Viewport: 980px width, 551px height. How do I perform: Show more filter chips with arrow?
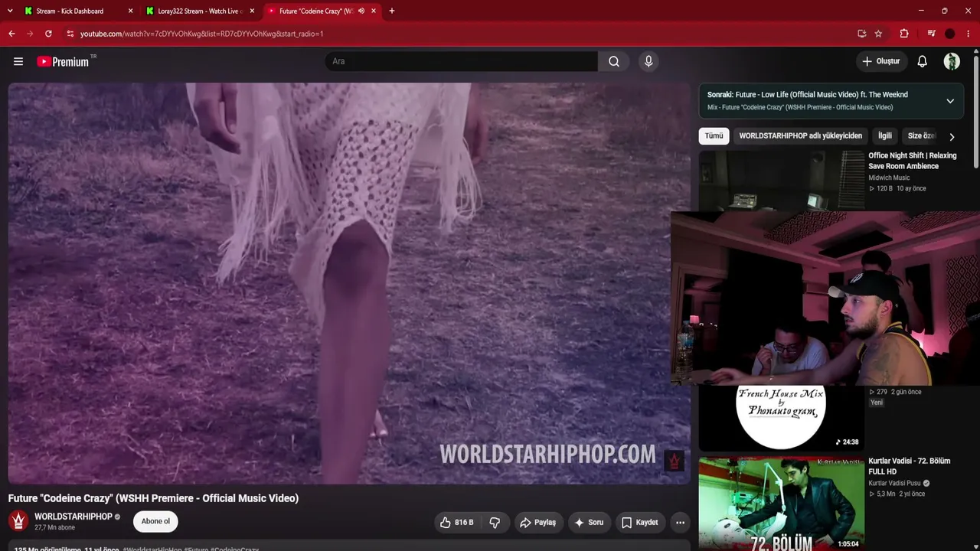pos(952,136)
